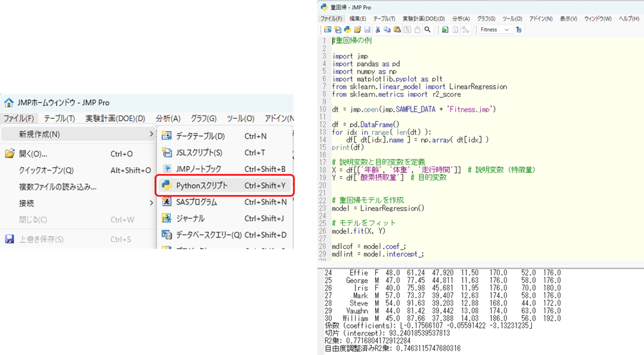Click the Reformat Script toolbar icon

coord(407,30)
